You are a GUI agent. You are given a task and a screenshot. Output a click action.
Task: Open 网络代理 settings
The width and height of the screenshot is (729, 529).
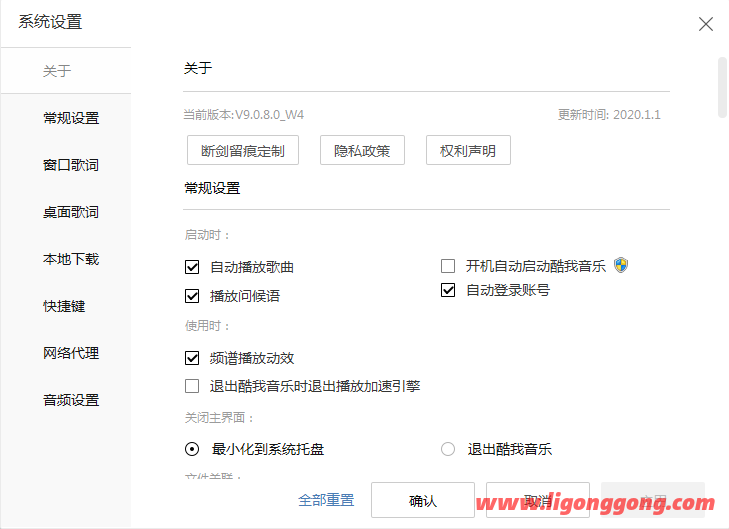point(71,353)
